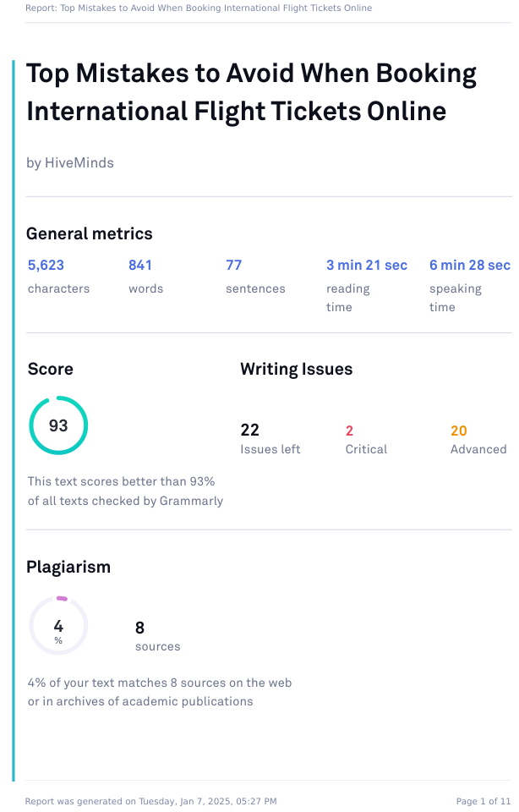Click the 'words' label
This screenshot has width=519, height=812.
point(146,289)
